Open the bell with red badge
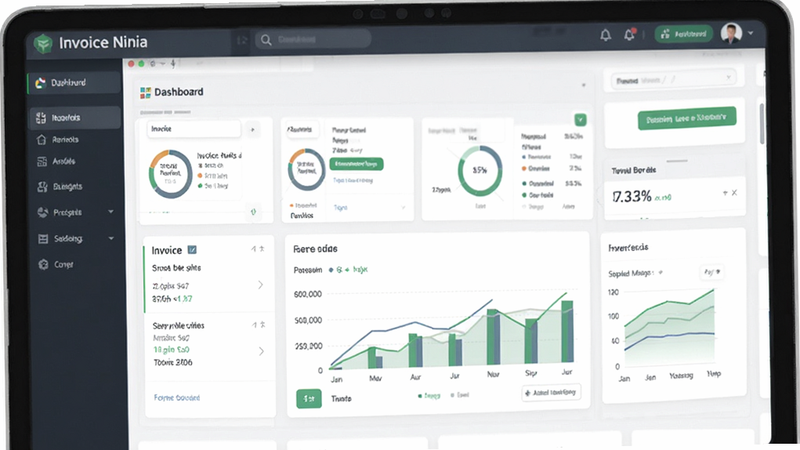Image resolution: width=800 pixels, height=450 pixels. click(630, 34)
